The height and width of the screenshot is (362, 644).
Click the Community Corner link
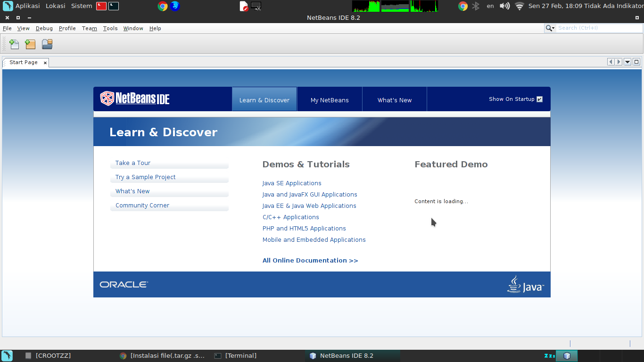click(142, 206)
